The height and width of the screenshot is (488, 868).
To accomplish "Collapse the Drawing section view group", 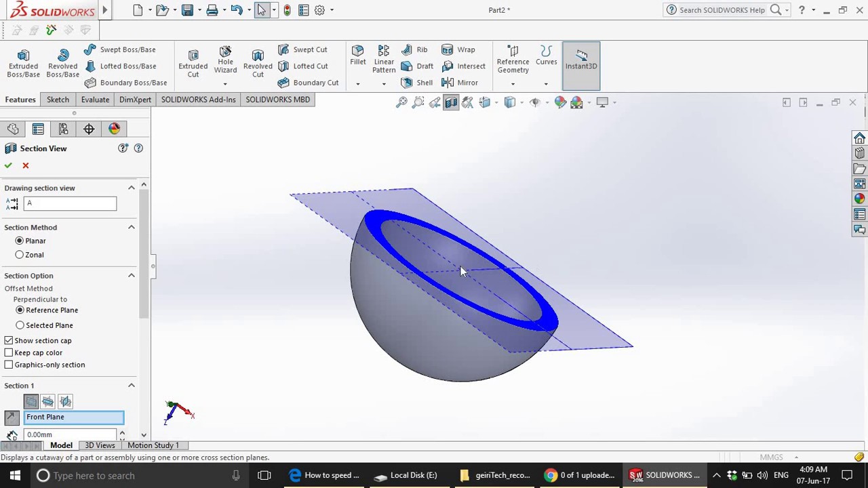I will (132, 188).
